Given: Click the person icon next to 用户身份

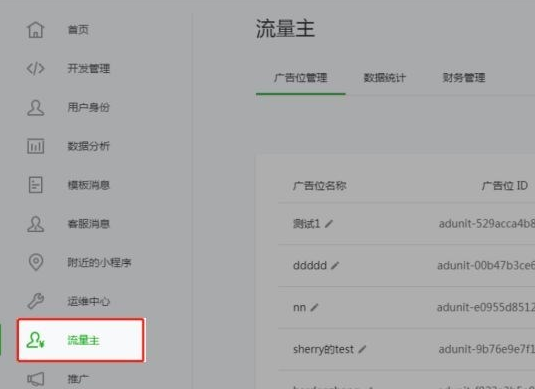Looking at the screenshot, I should click(35, 107).
